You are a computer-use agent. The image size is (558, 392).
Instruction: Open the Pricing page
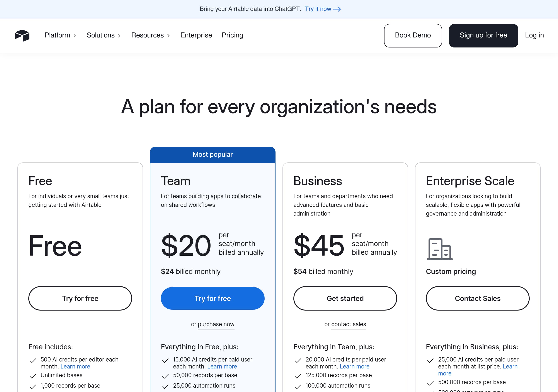pos(232,35)
